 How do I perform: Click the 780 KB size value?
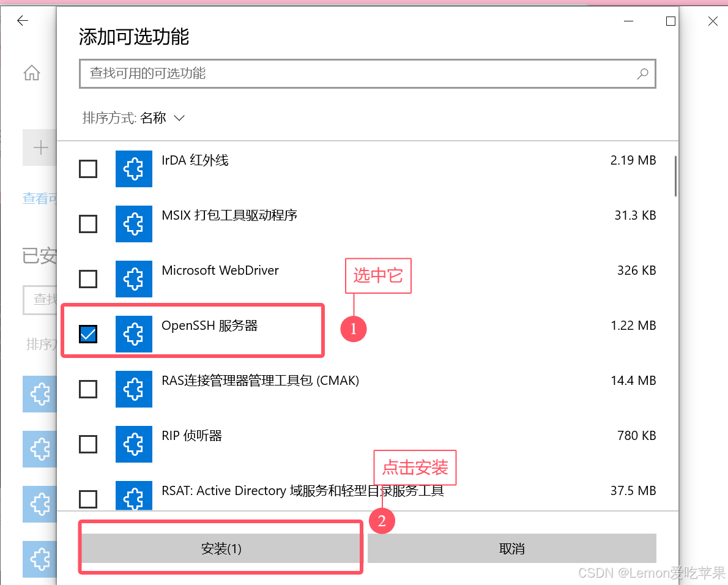pos(636,436)
